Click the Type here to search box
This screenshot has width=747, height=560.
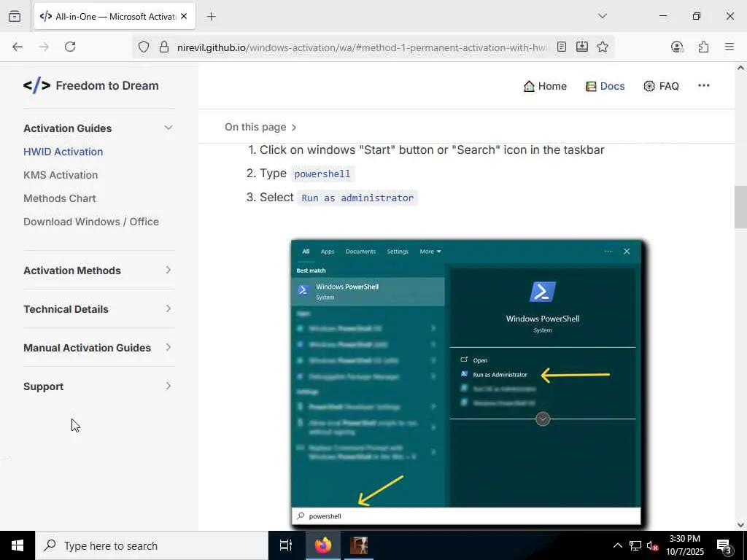(152, 545)
